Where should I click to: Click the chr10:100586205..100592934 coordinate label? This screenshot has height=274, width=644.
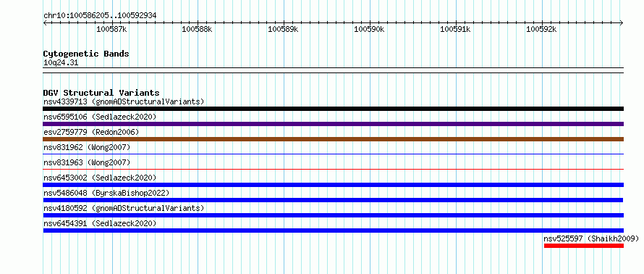click(x=100, y=16)
